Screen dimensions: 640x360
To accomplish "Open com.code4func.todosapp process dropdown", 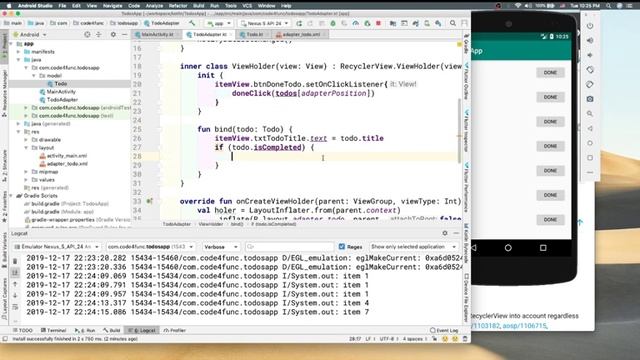I will coord(150,247).
